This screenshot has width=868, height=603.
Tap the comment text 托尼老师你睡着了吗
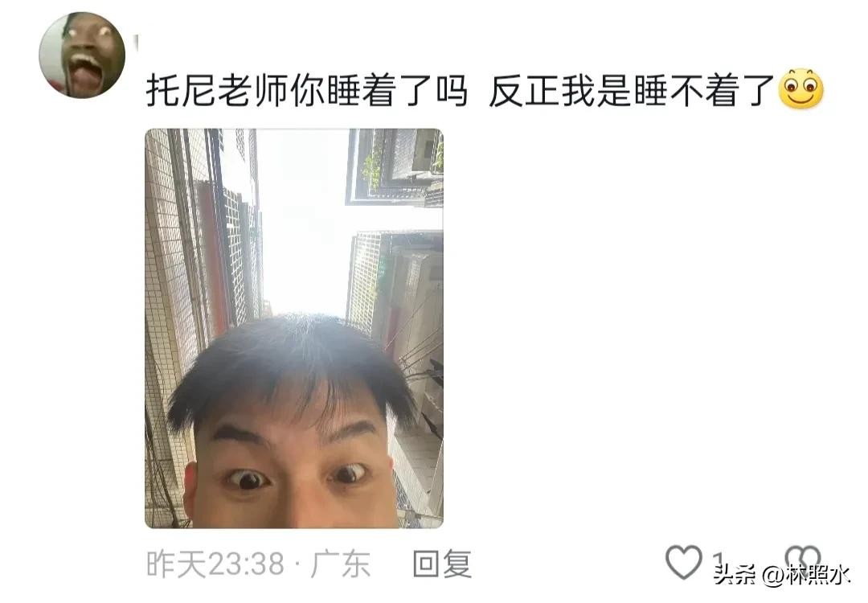pos(307,90)
